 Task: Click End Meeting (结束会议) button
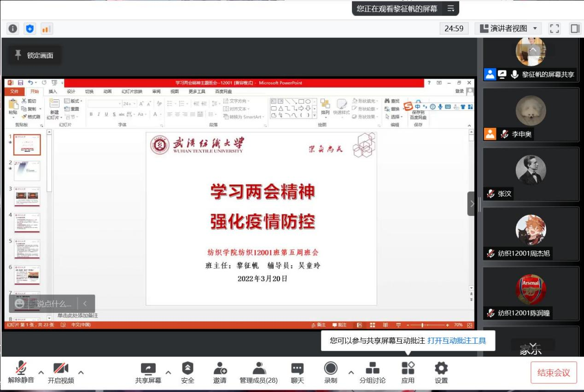pos(553,373)
